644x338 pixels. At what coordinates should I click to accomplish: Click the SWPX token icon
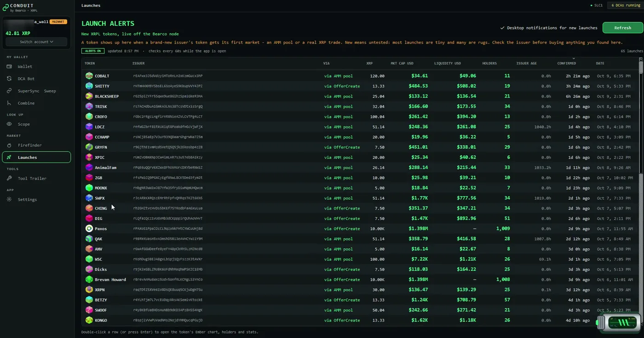tap(89, 198)
